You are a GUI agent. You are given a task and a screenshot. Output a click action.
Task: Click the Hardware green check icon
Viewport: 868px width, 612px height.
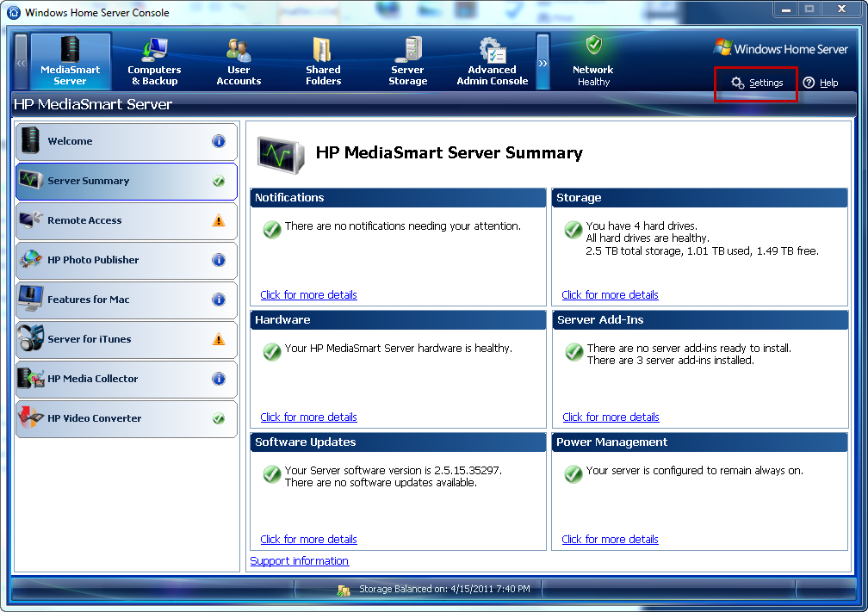(x=272, y=352)
